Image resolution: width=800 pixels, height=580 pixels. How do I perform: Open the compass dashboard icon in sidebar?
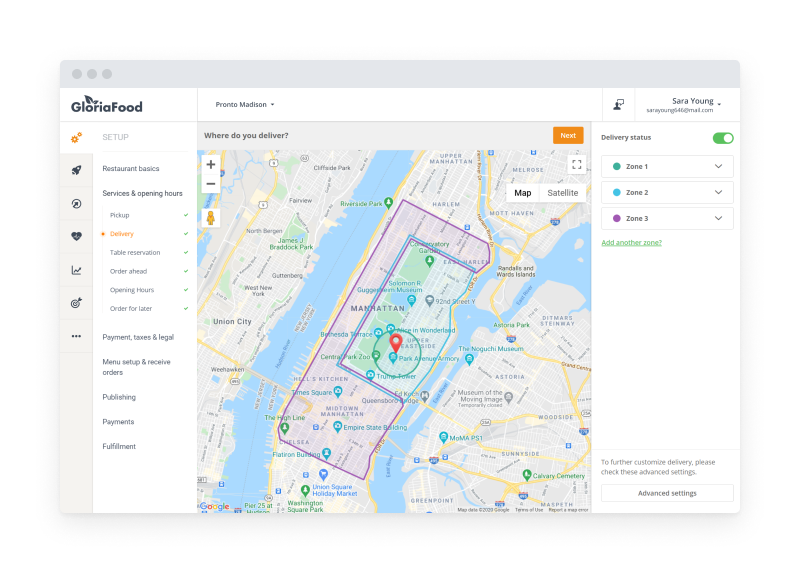click(77, 204)
